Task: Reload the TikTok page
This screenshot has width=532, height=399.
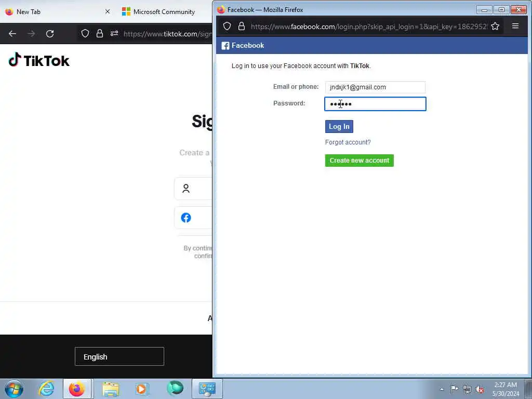Action: (x=50, y=34)
